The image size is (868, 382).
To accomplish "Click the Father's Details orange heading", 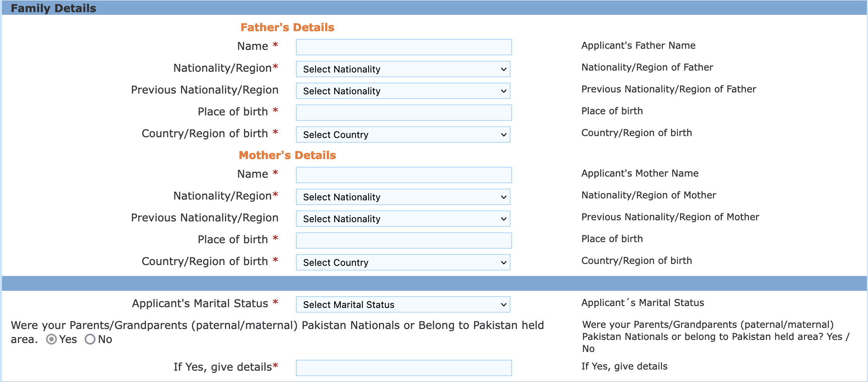I will [287, 27].
